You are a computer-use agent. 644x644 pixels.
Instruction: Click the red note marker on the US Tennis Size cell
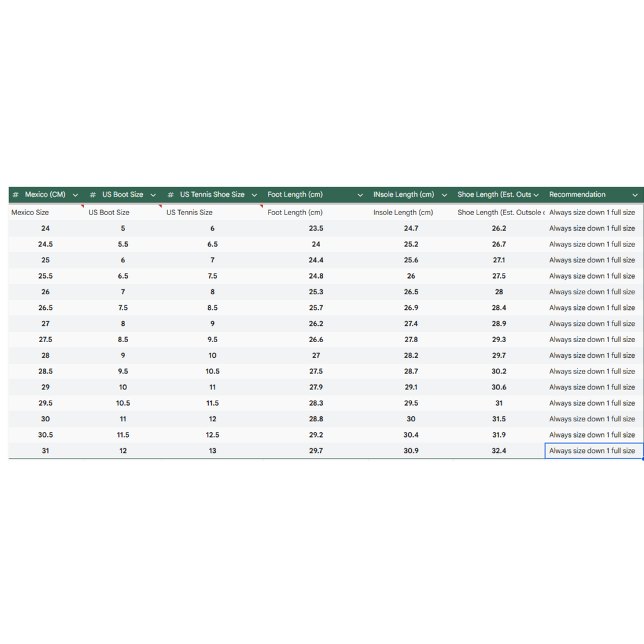point(261,206)
